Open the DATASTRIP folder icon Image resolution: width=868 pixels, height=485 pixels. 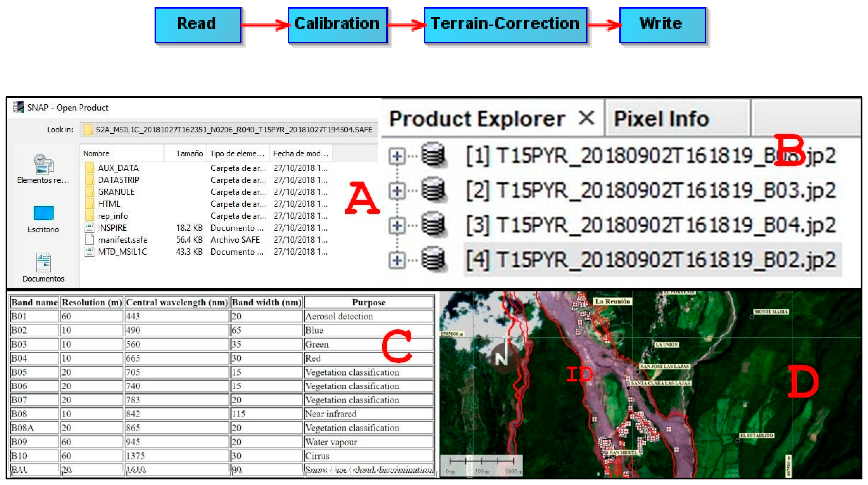coord(89,180)
